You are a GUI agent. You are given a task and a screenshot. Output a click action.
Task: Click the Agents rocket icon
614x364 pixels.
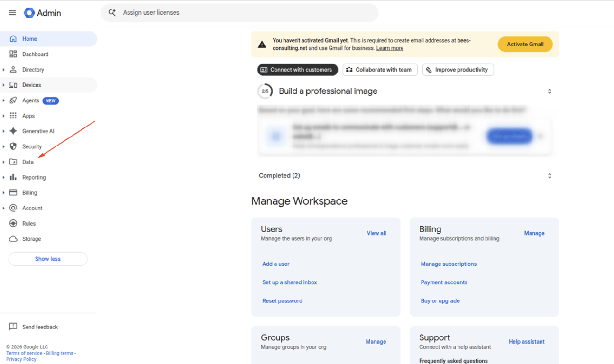click(13, 100)
